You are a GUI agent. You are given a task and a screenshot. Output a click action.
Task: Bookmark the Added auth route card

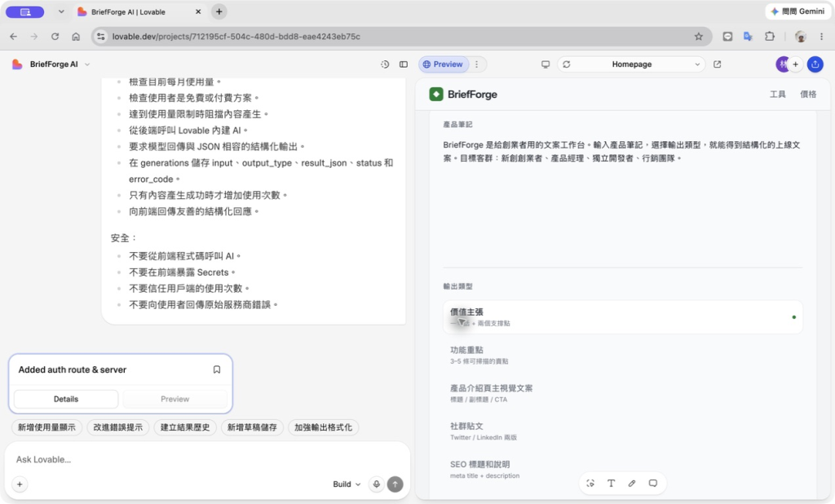(x=217, y=369)
